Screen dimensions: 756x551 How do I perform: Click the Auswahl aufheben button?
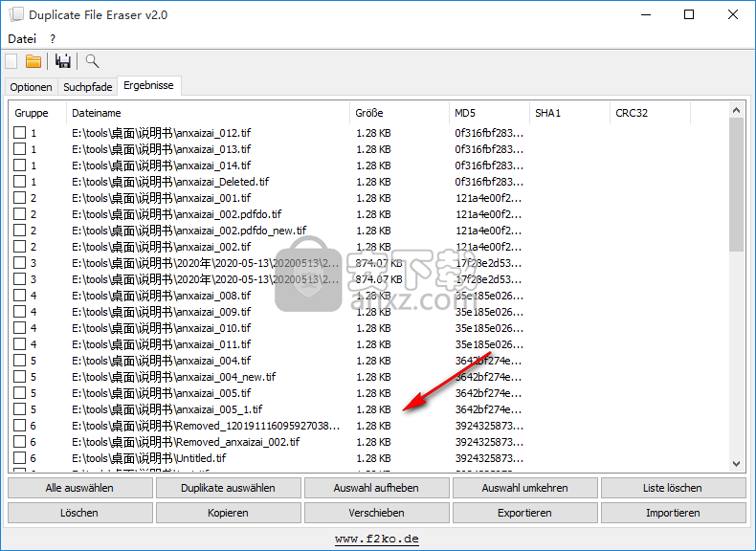coord(376,488)
